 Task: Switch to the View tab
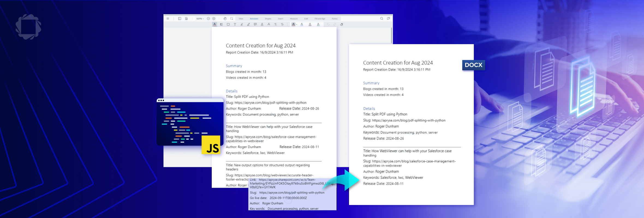point(241,19)
